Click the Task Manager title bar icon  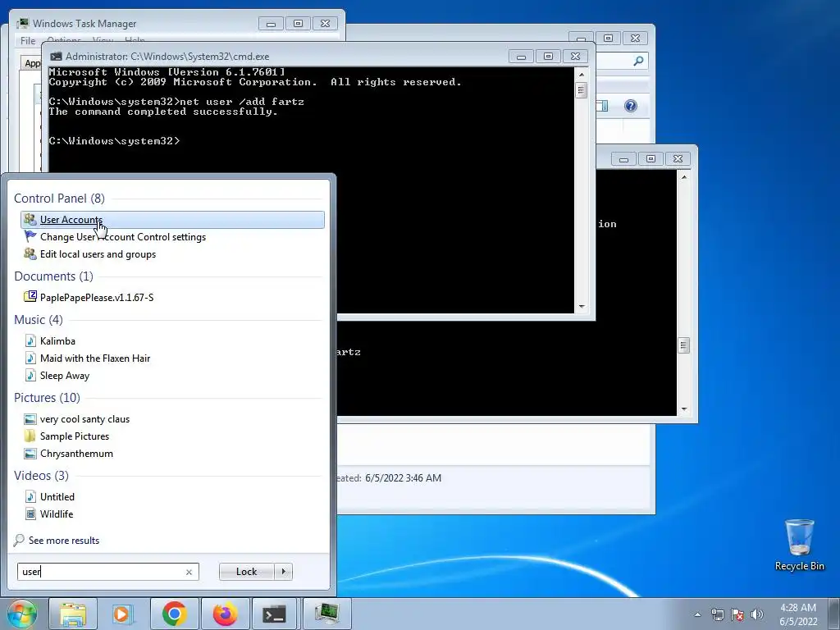22,24
